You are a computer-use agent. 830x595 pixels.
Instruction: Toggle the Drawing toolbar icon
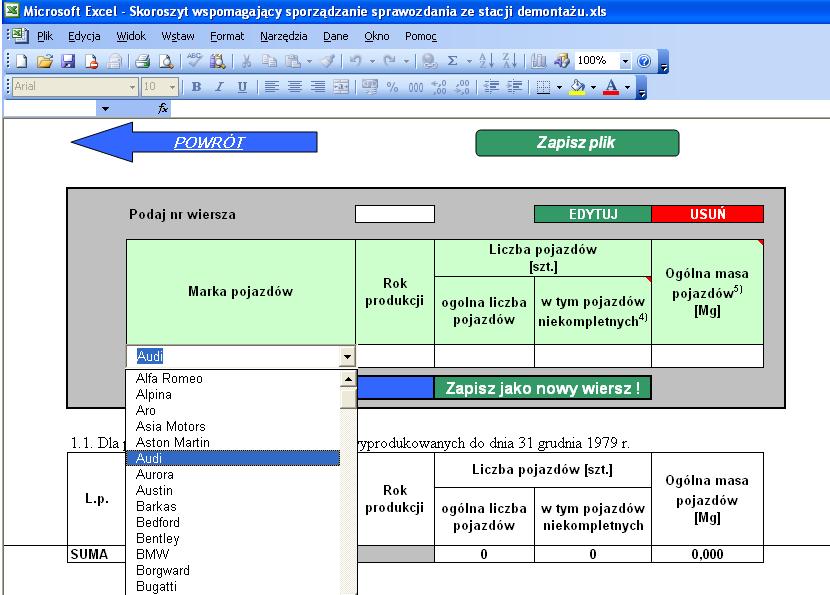click(562, 61)
